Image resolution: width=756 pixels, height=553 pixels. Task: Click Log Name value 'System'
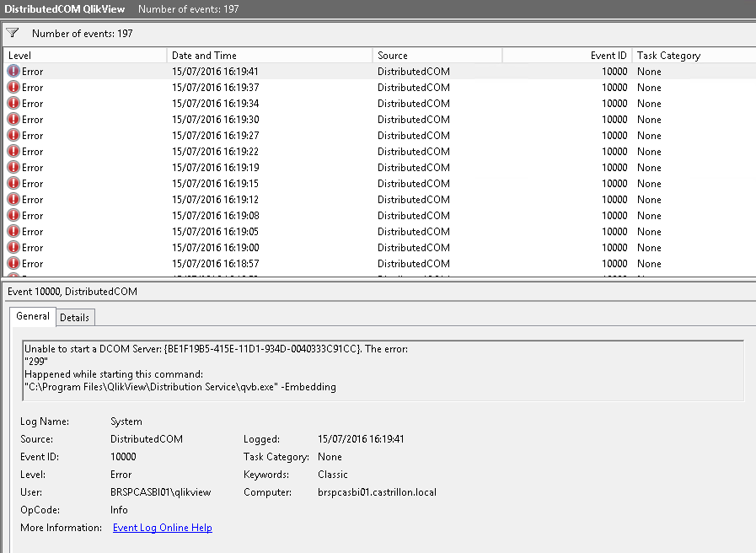pyautogui.click(x=126, y=421)
